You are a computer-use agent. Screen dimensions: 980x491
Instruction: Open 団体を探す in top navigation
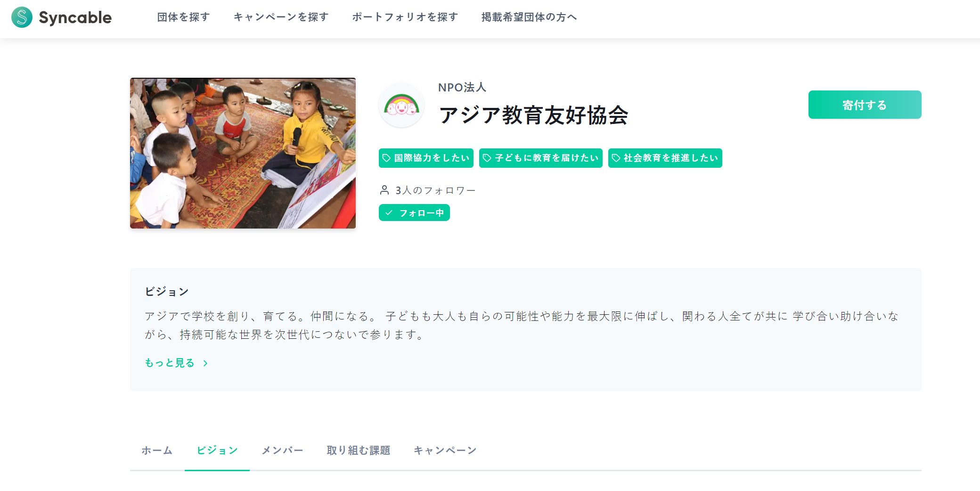[183, 17]
